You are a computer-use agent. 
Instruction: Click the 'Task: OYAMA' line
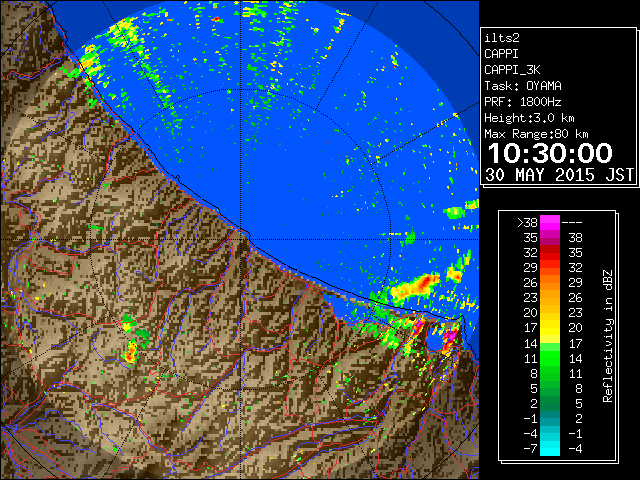point(523,86)
